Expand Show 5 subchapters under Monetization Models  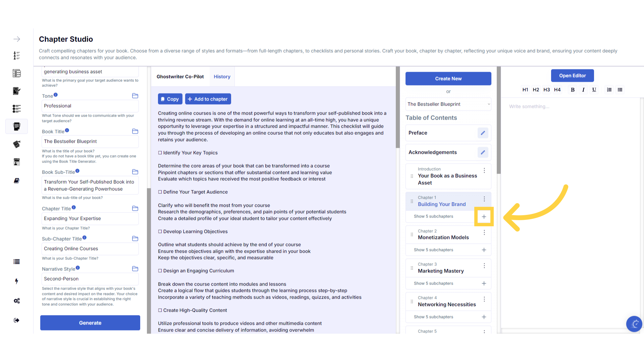coord(433,250)
